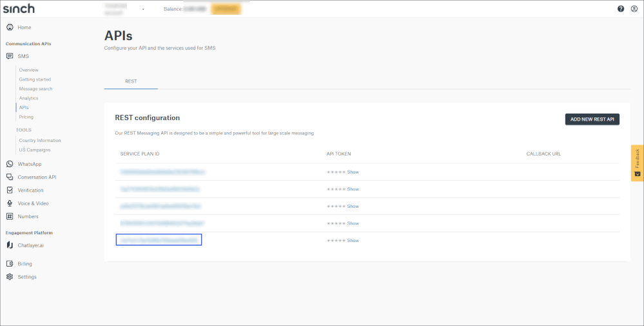Click ADD NEW REST API button
The width and height of the screenshot is (644, 326).
592,119
